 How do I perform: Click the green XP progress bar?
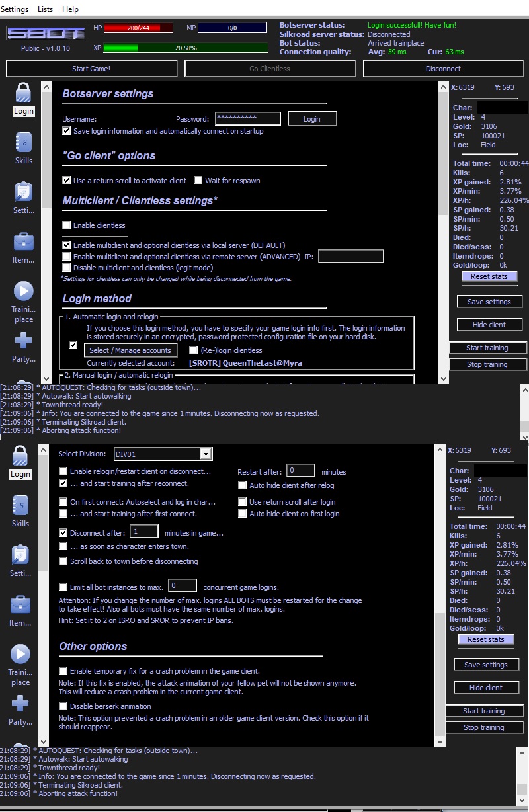tap(185, 48)
